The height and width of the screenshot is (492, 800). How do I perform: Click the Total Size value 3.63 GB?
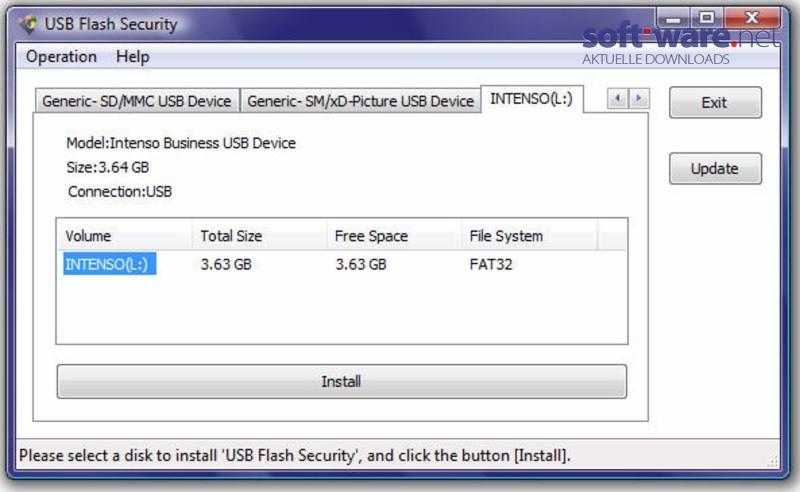tap(226, 264)
